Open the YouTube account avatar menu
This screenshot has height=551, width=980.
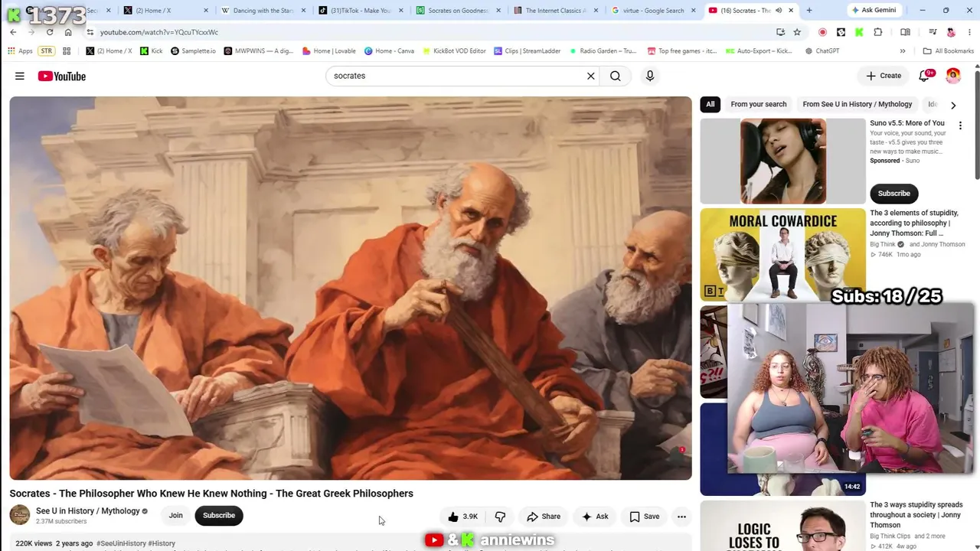click(x=953, y=75)
